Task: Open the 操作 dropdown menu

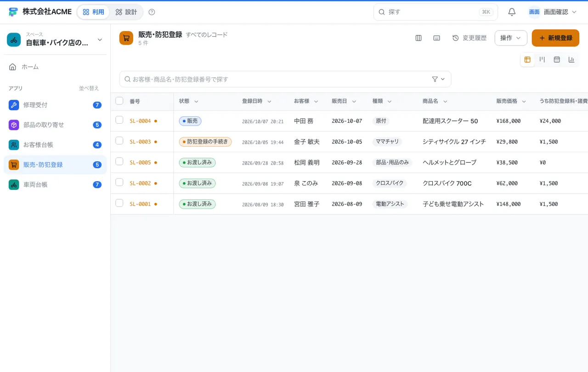Action: (511, 38)
